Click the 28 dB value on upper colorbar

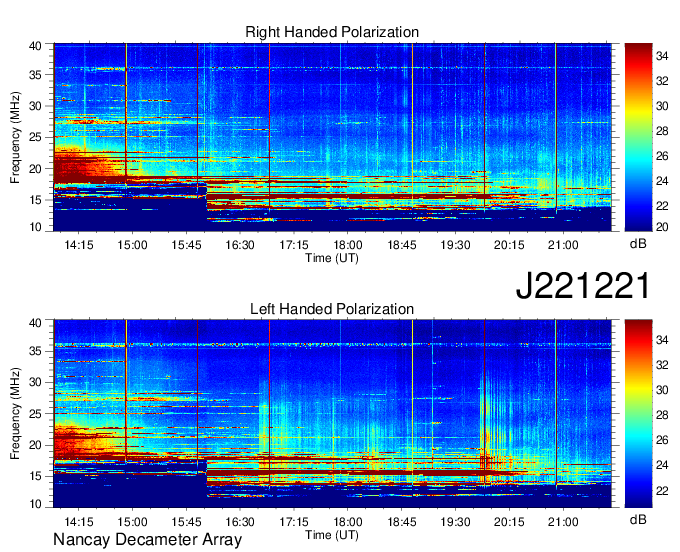click(x=662, y=131)
